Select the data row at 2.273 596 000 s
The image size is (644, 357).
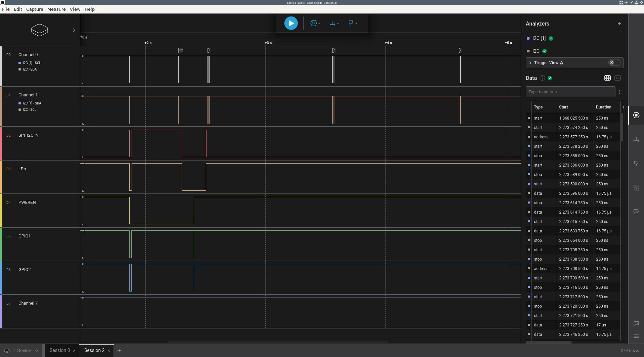tap(573, 193)
